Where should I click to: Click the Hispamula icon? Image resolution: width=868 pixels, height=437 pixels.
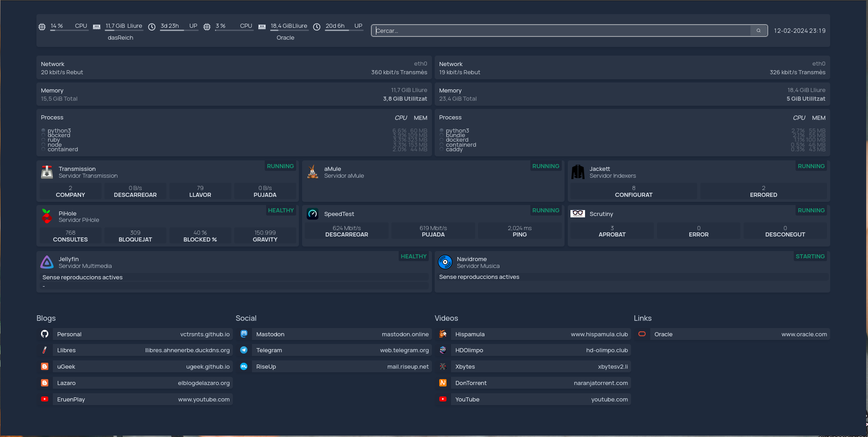(x=443, y=334)
